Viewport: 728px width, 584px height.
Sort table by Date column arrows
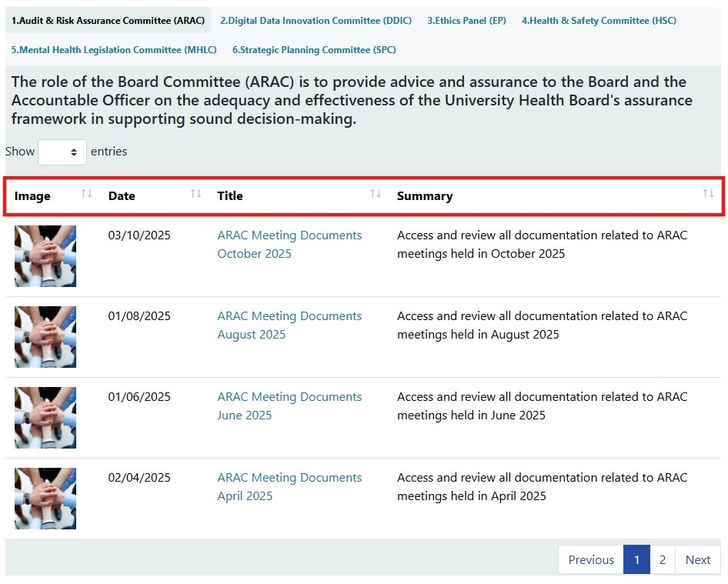(x=196, y=194)
